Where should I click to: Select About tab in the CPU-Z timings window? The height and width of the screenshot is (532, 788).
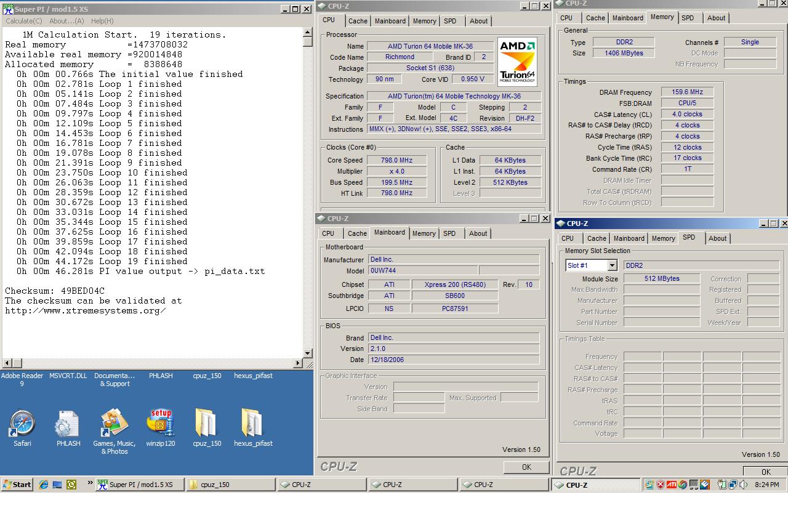tap(716, 18)
